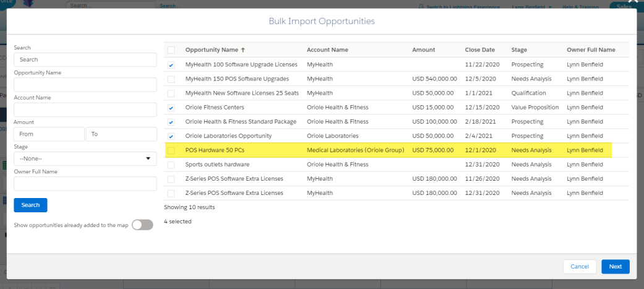The image size is (644, 289).
Task: Focus the Opportunity Name filter field
Action: pos(85,85)
